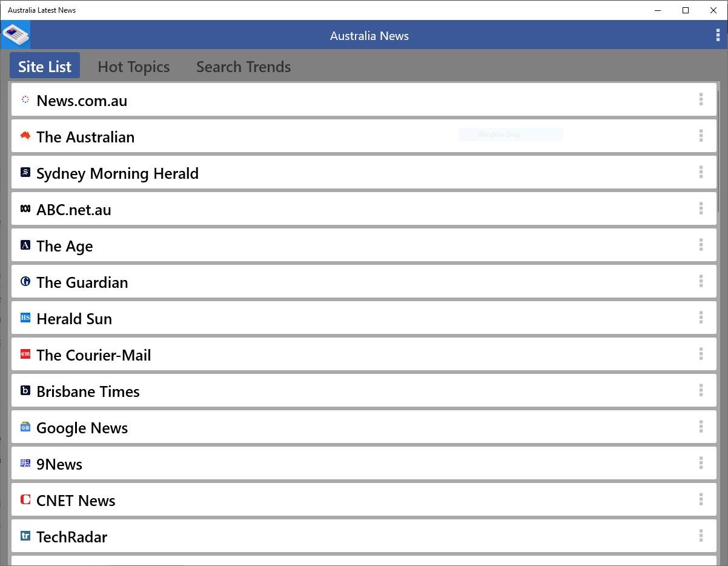Open options menu for Brisbane Times row

click(701, 390)
